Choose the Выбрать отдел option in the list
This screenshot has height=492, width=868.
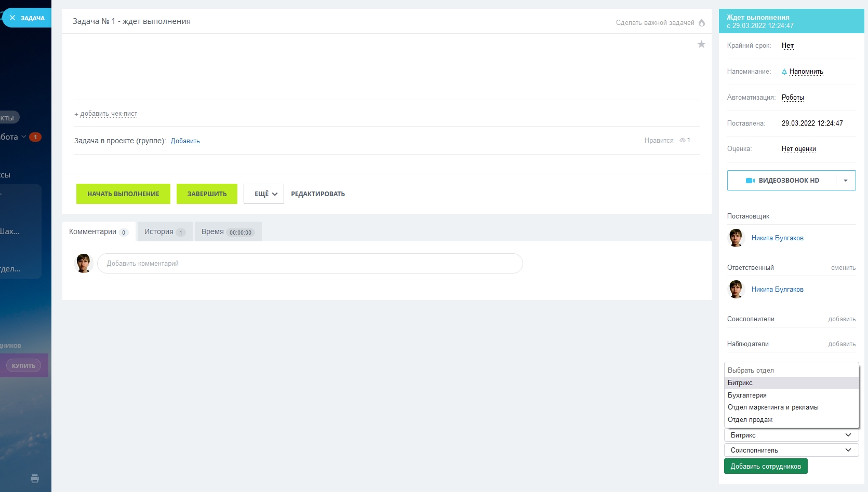791,371
